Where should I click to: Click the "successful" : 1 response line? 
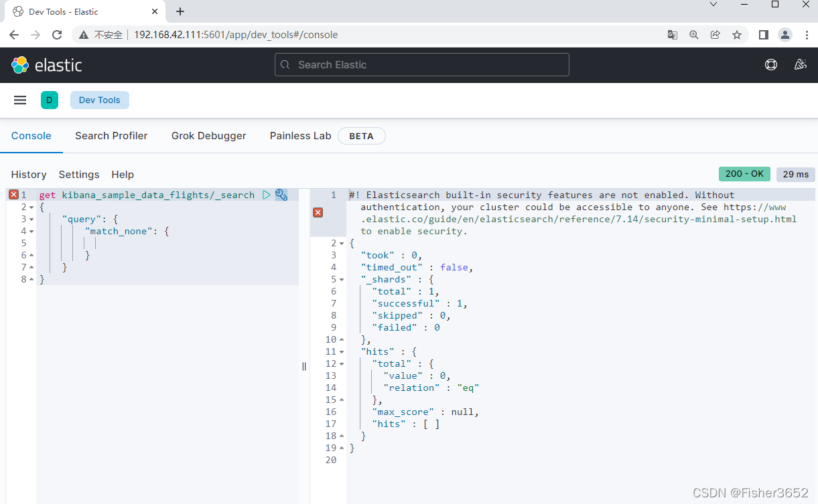pyautogui.click(x=419, y=303)
